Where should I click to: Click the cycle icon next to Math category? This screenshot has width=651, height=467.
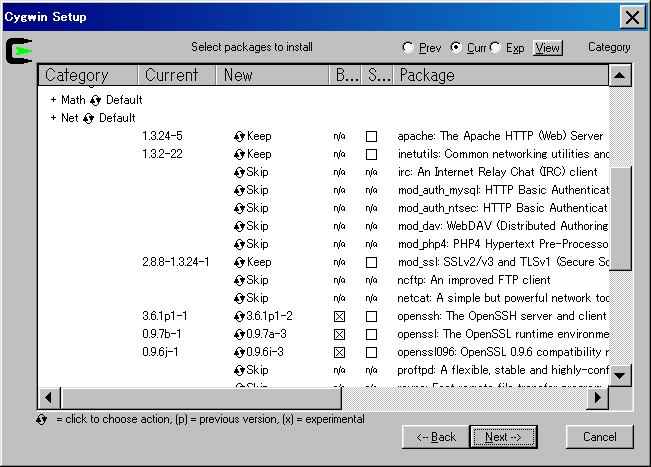point(95,100)
